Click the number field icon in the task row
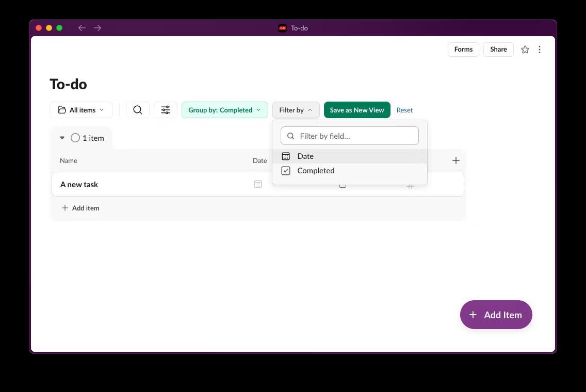The width and height of the screenshot is (586, 392). 410,184
